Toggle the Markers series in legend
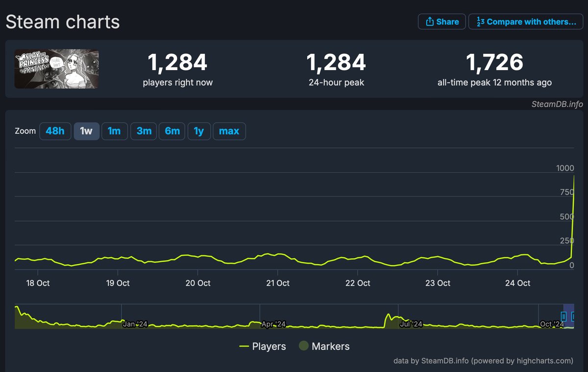Viewport: 588px width, 372px height. coord(324,346)
